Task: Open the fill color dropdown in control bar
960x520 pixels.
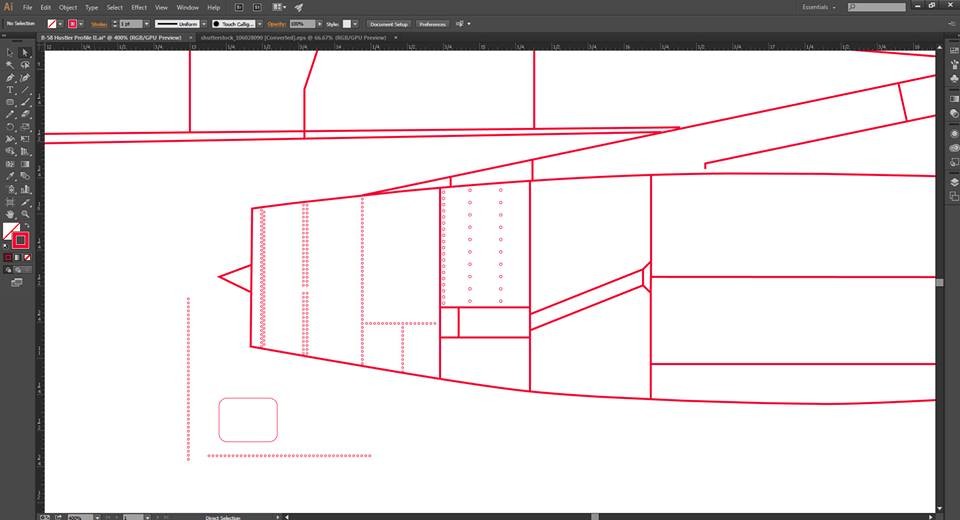Action: pos(60,24)
